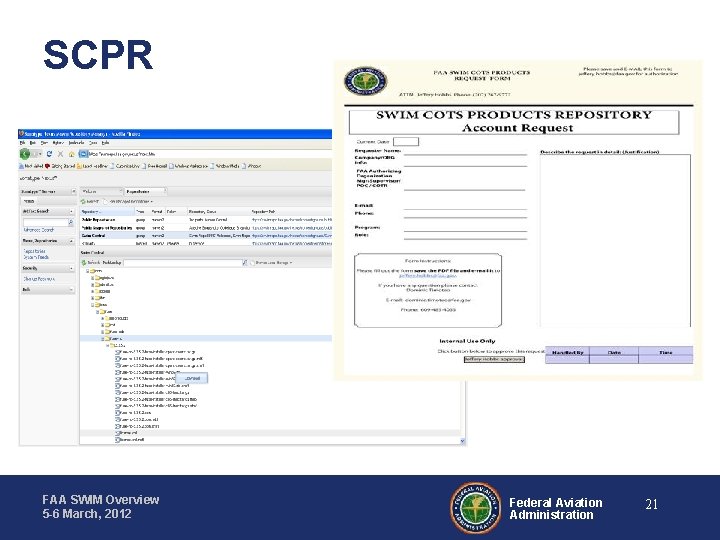Image resolution: width=720 pixels, height=540 pixels.
Task: Click the Download popup button in file tree
Action: tap(192, 378)
